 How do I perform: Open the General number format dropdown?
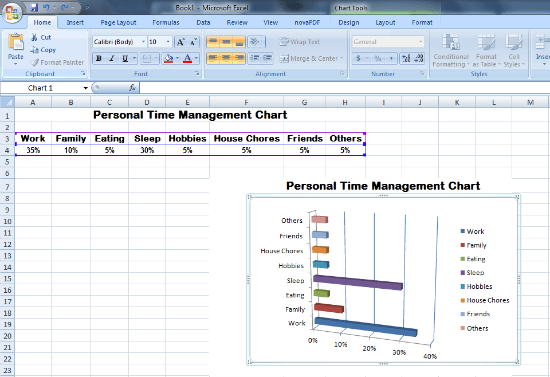point(421,42)
